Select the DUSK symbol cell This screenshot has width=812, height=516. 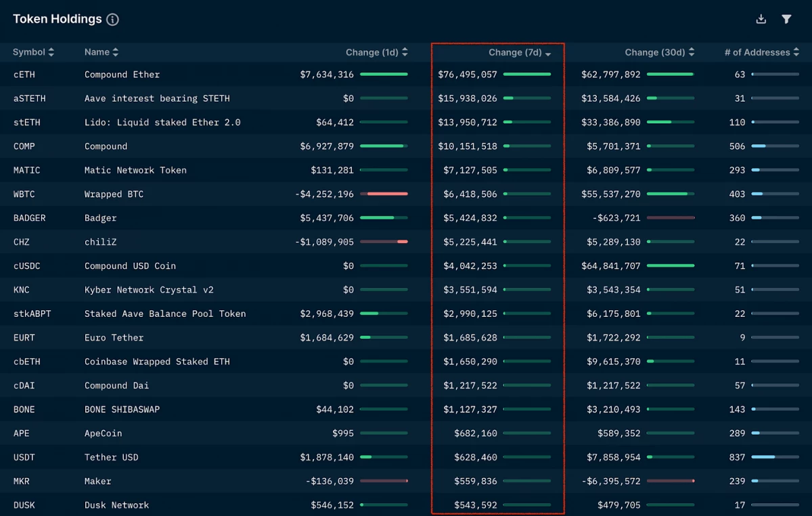click(x=24, y=505)
